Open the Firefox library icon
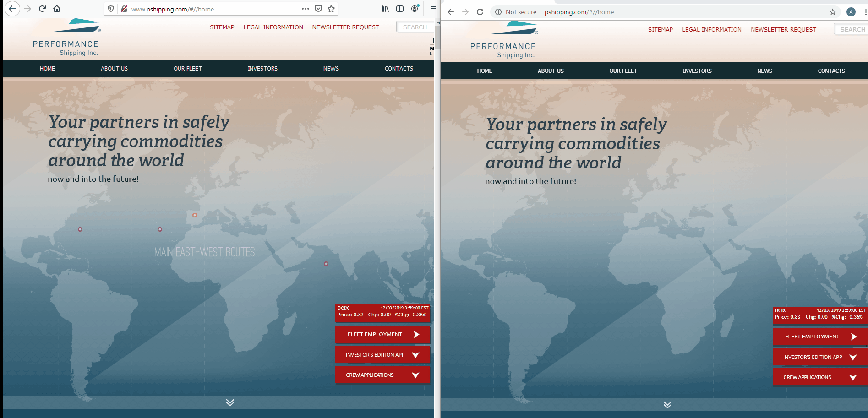The height and width of the screenshot is (418, 868). [x=385, y=8]
